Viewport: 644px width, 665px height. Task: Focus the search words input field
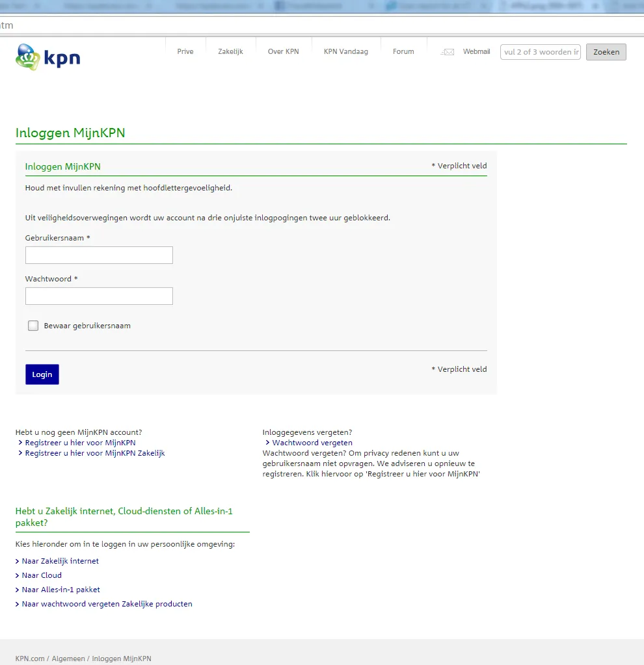click(541, 52)
